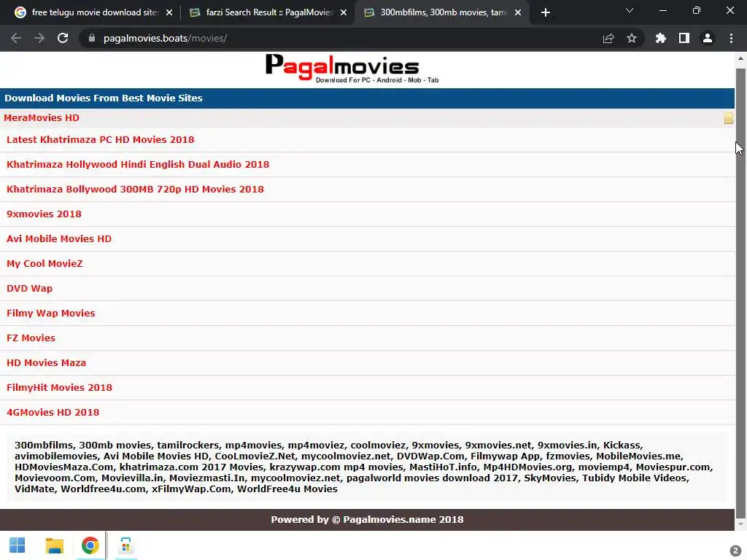Click the scrollbar up arrow

tap(740, 59)
